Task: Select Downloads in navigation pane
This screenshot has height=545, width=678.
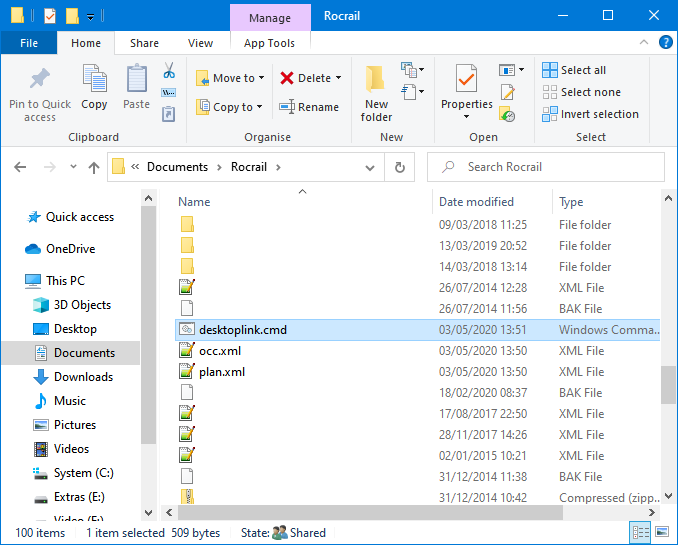Action: [83, 377]
